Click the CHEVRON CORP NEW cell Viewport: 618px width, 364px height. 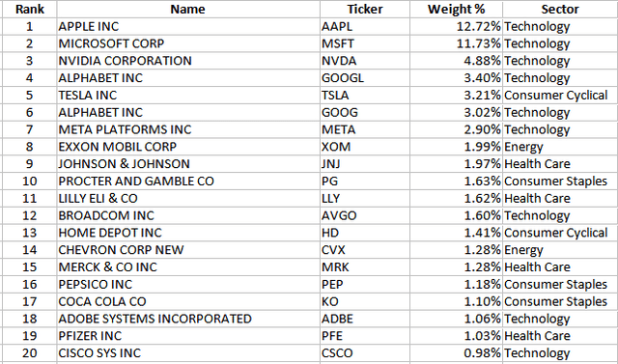tap(188, 250)
